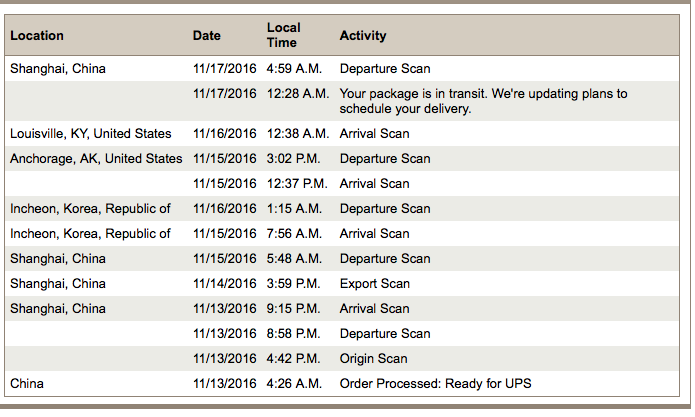
Task: Select the 4:59 A.M. Departure Scan row
Action: pyautogui.click(x=342, y=69)
